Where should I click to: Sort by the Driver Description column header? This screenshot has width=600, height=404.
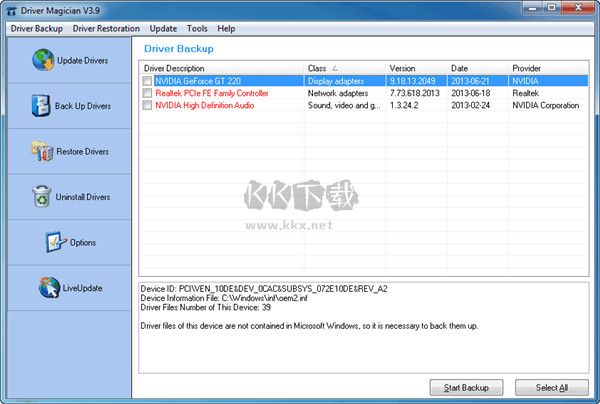[222, 68]
